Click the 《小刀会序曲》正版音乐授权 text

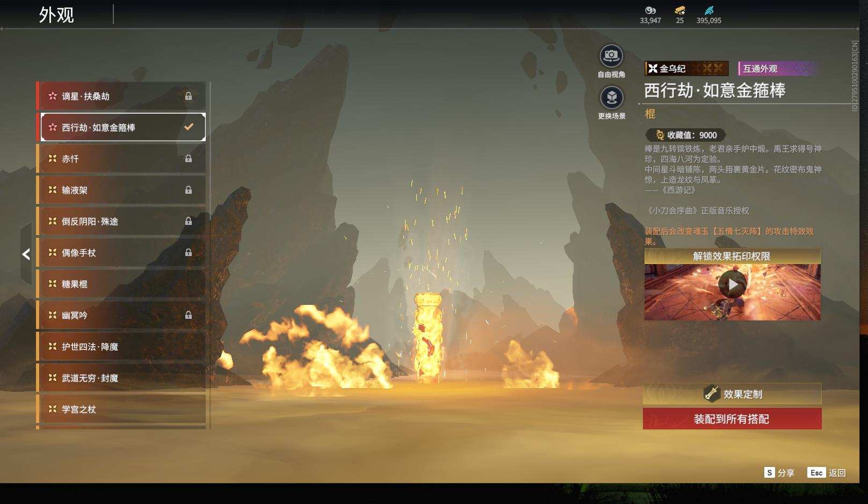click(x=697, y=211)
